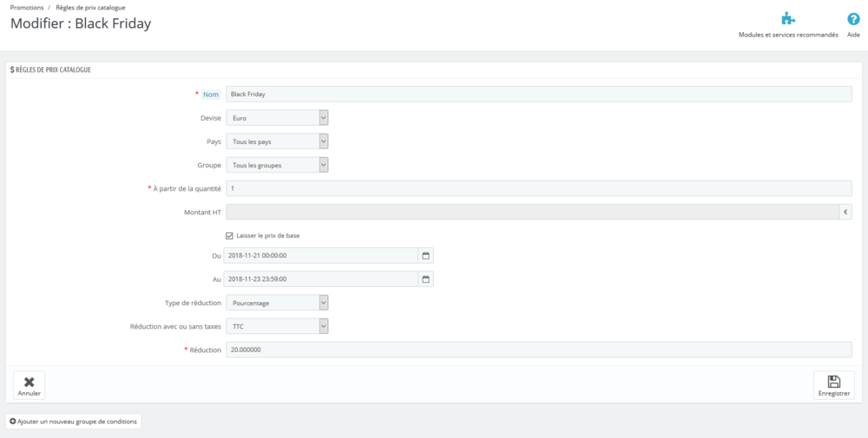The image size is (868, 438).
Task: Click the Réduction amount field
Action: point(538,350)
